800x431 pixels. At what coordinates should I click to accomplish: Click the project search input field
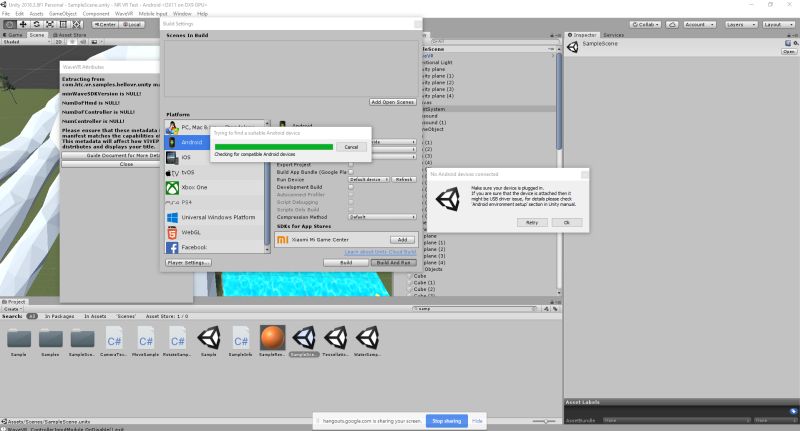pyautogui.click(x=474, y=309)
